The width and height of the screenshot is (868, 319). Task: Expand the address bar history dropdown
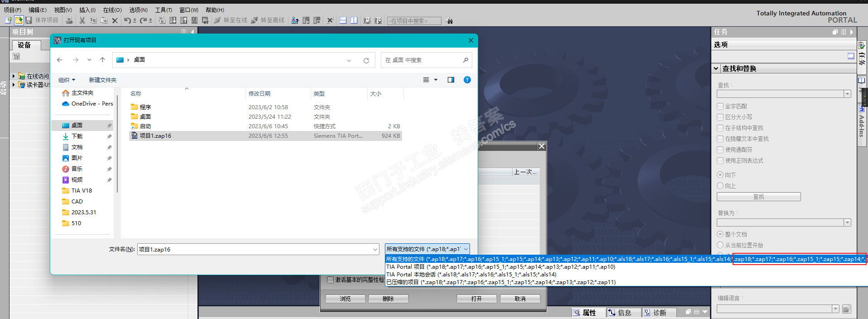pyautogui.click(x=349, y=60)
